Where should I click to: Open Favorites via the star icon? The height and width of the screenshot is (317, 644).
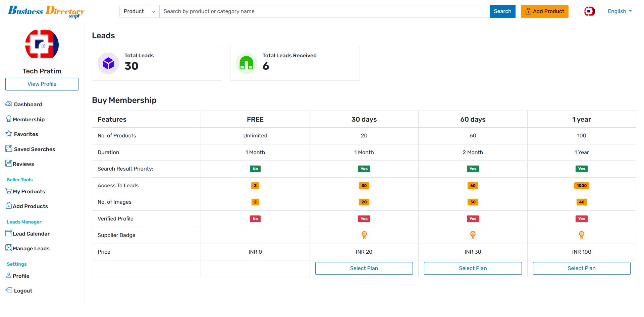tap(8, 133)
